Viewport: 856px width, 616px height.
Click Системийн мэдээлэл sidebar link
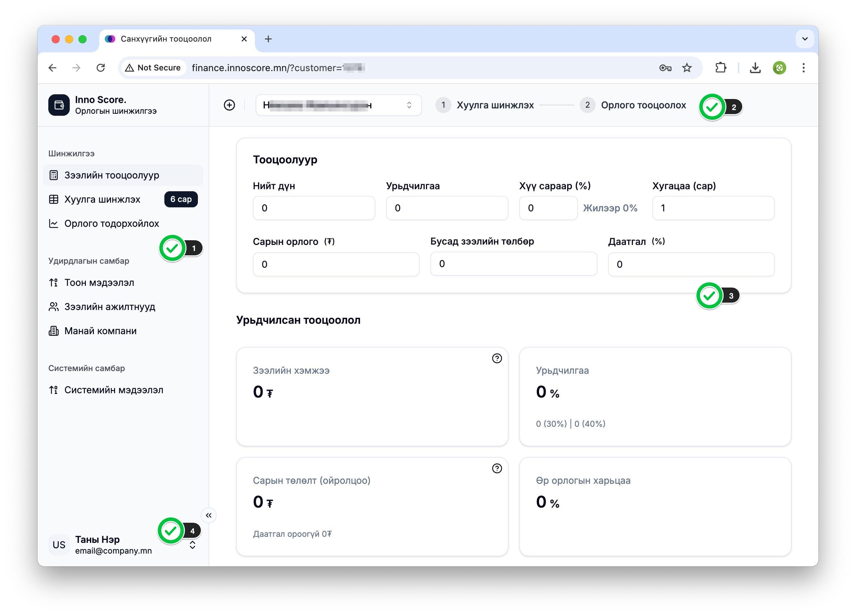click(114, 390)
